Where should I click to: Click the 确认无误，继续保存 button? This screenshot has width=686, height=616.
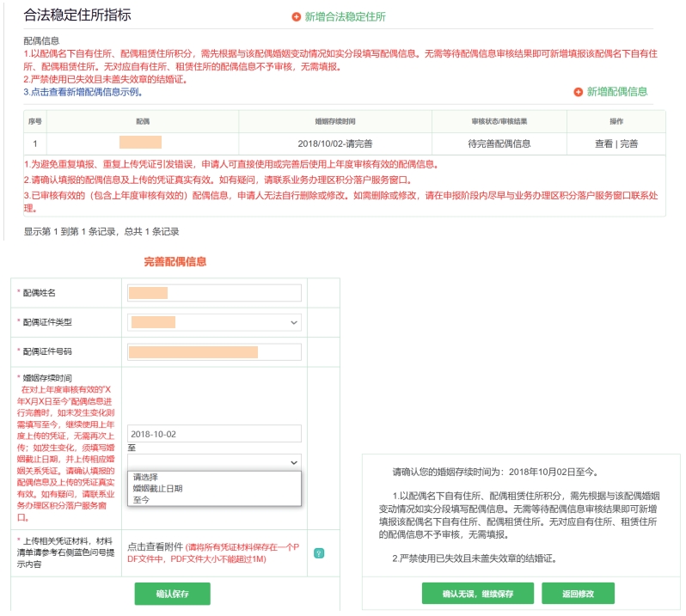coord(478,594)
